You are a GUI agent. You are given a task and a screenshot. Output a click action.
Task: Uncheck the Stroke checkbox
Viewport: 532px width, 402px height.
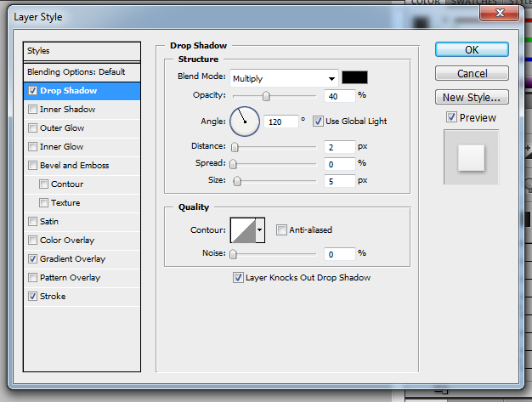[x=32, y=296]
